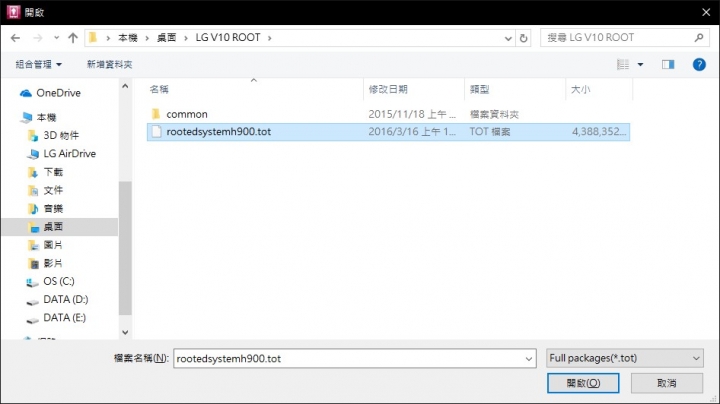This screenshot has height=404, width=720.
Task: Select 桌面 in the sidebar
Action: pyautogui.click(x=59, y=227)
